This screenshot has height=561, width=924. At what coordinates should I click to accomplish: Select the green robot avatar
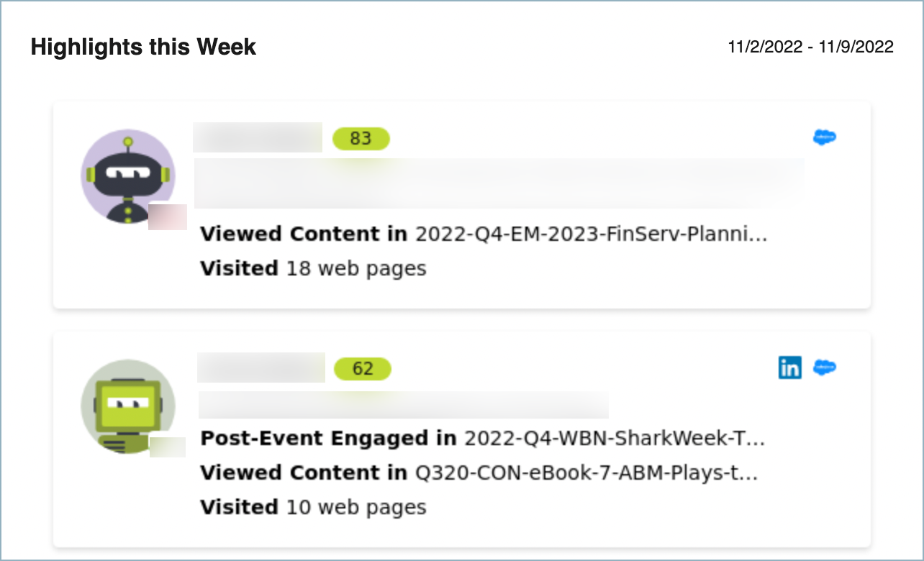128,407
